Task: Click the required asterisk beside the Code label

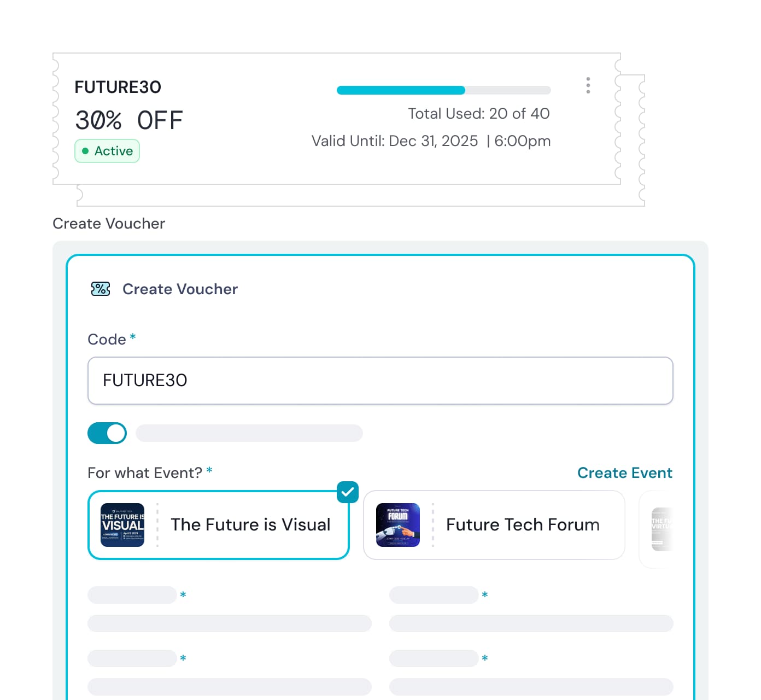Action: tap(133, 338)
